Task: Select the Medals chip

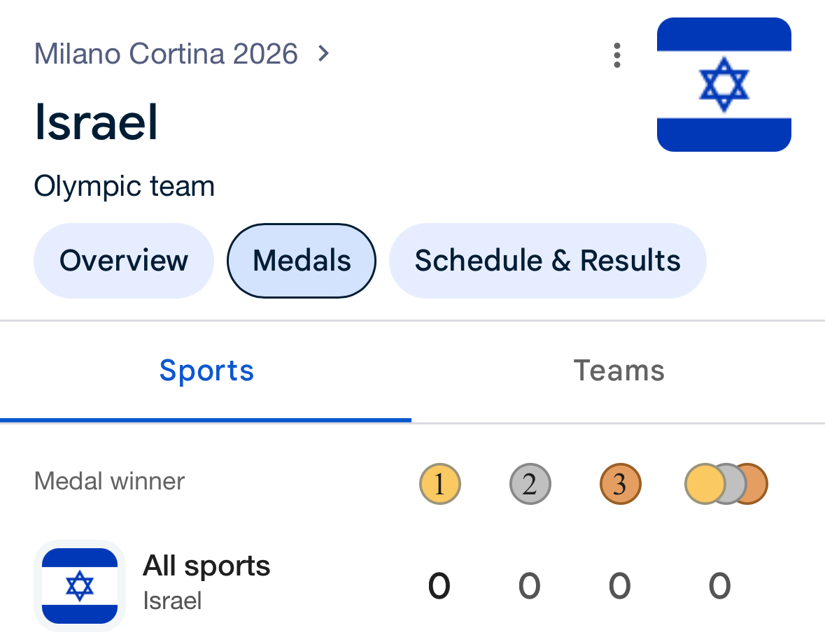Action: coord(302,261)
